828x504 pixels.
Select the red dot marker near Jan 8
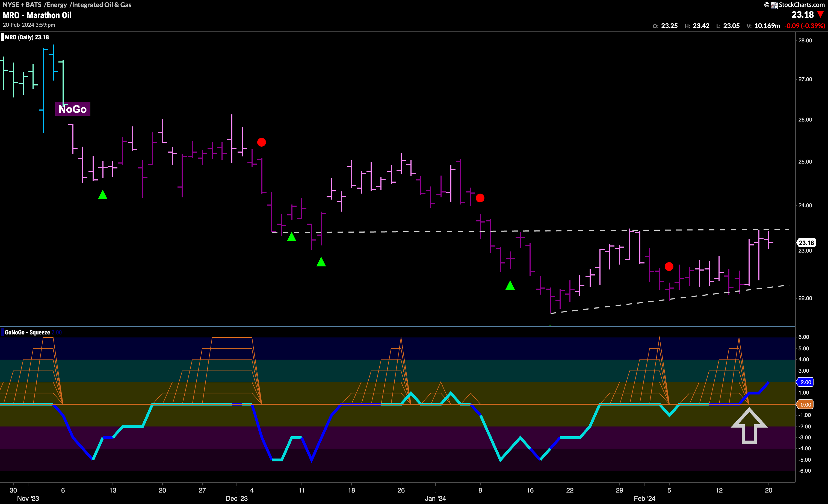point(480,198)
